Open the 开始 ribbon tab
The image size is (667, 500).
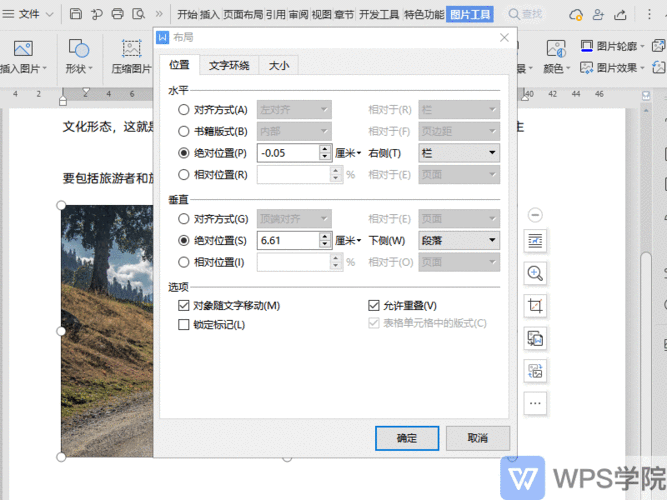click(x=188, y=15)
